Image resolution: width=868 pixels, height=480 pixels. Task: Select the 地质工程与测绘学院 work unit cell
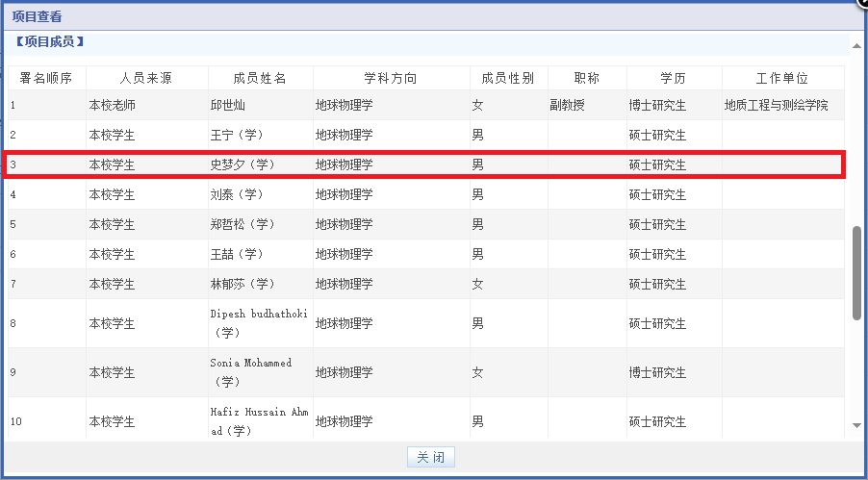[776, 106]
